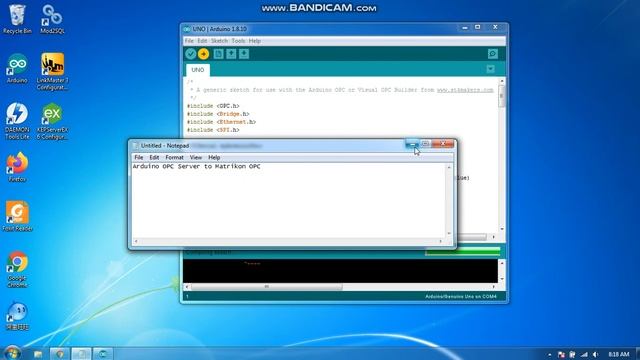
Task: Click the Notepad vertical scroll-down arrow
Action: pos(449,233)
